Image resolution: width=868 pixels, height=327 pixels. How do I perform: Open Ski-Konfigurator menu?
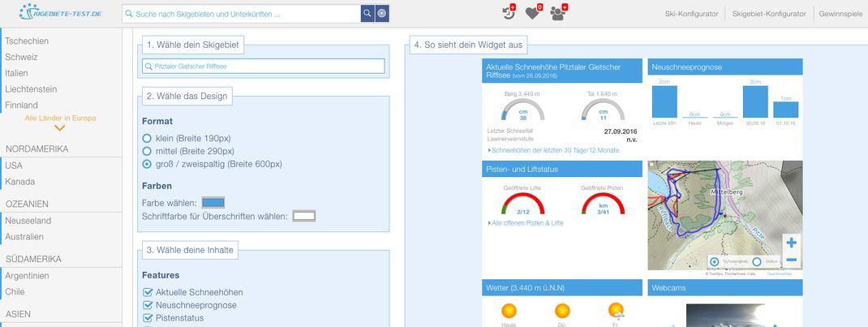click(x=691, y=14)
